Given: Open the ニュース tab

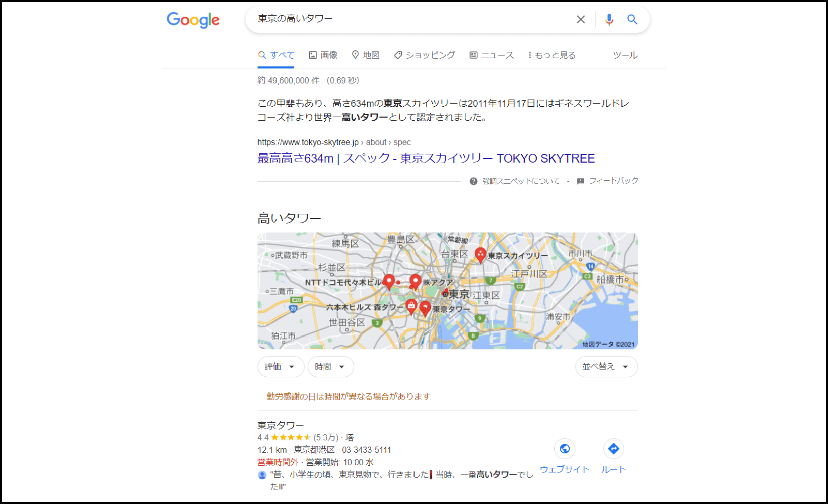Looking at the screenshot, I should coord(492,55).
